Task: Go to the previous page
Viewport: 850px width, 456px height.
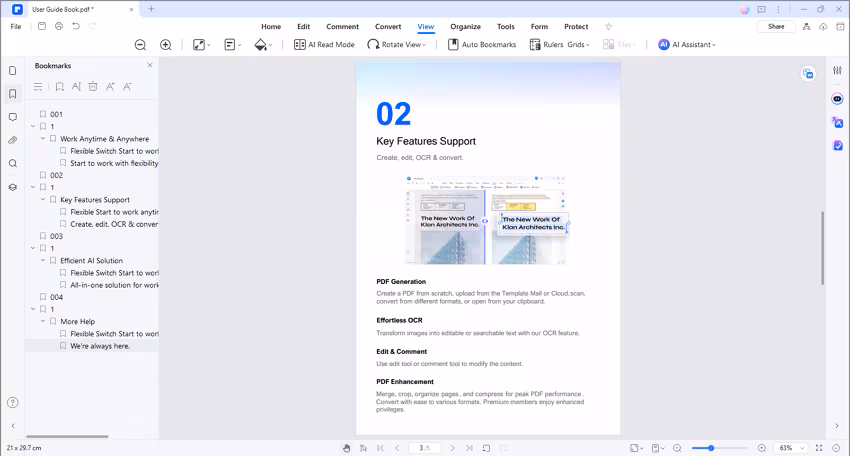Action: 397,448
